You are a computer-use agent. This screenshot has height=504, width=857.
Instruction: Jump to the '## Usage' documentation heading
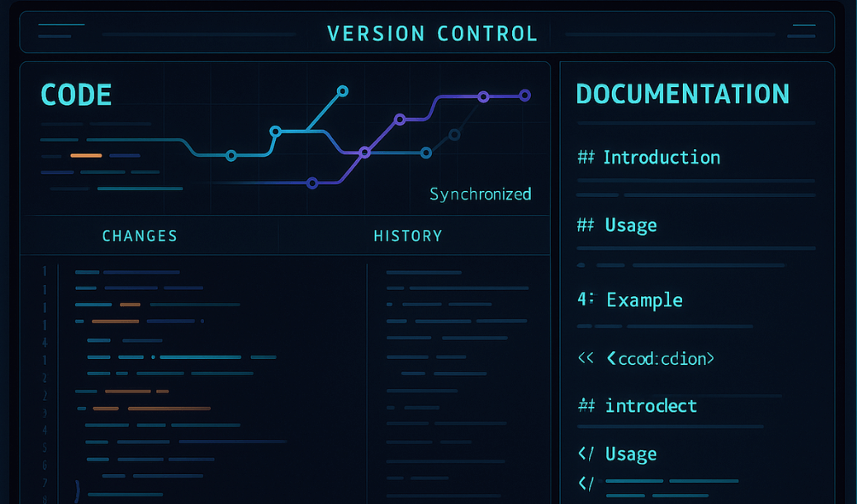pos(630,226)
